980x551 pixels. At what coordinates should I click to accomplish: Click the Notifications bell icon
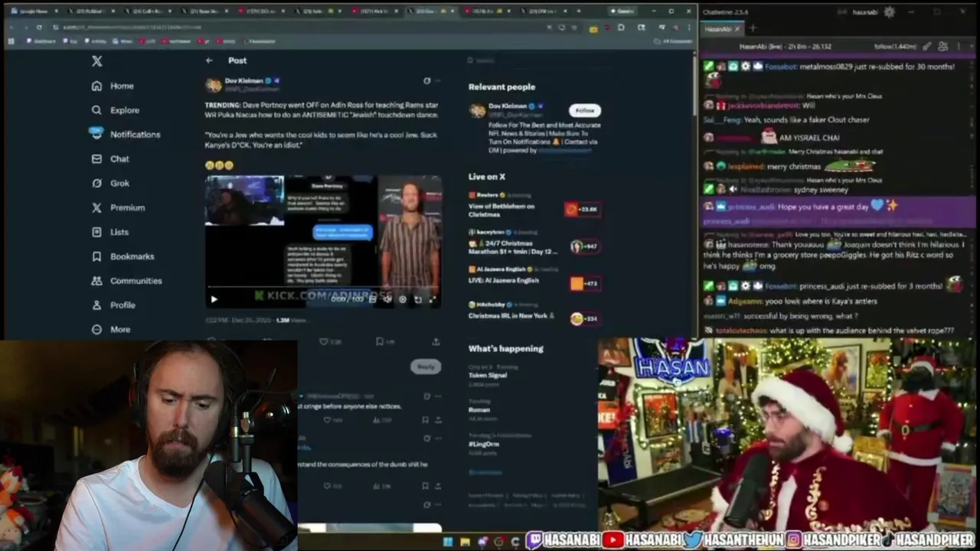(x=96, y=134)
